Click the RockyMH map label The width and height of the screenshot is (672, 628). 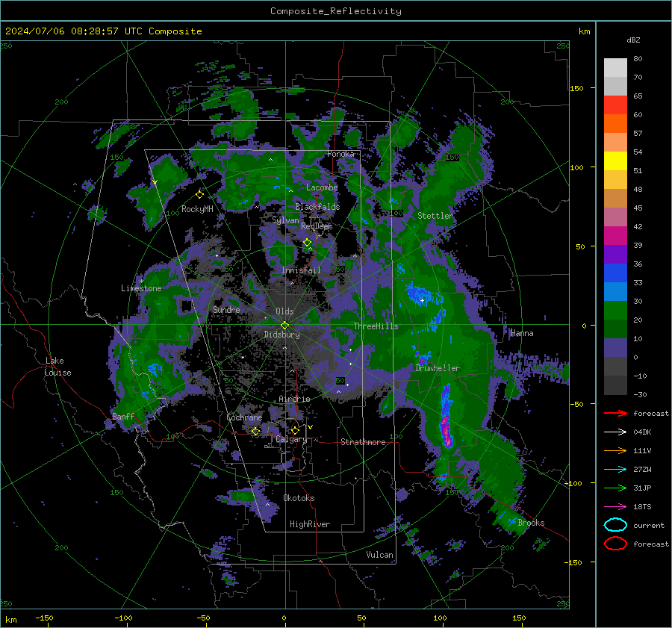(197, 209)
